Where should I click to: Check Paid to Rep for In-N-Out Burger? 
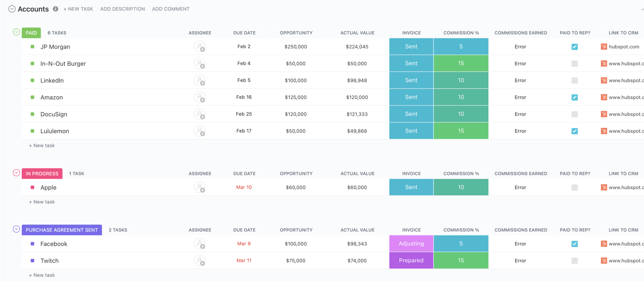click(575, 64)
